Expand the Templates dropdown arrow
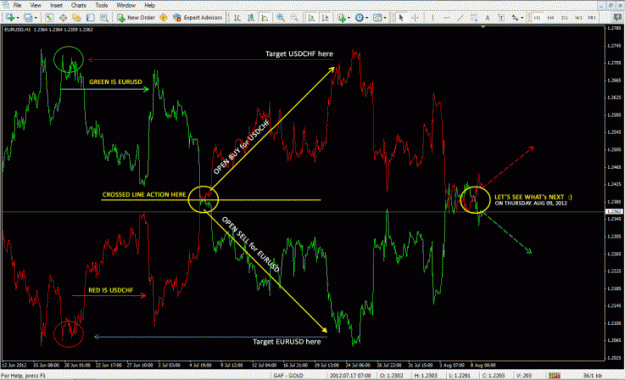 pyautogui.click(x=385, y=18)
